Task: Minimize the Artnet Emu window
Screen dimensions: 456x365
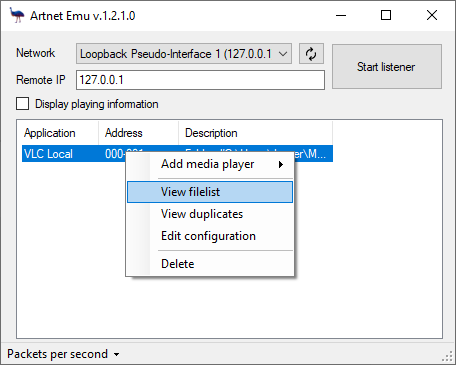Action: 341,15
